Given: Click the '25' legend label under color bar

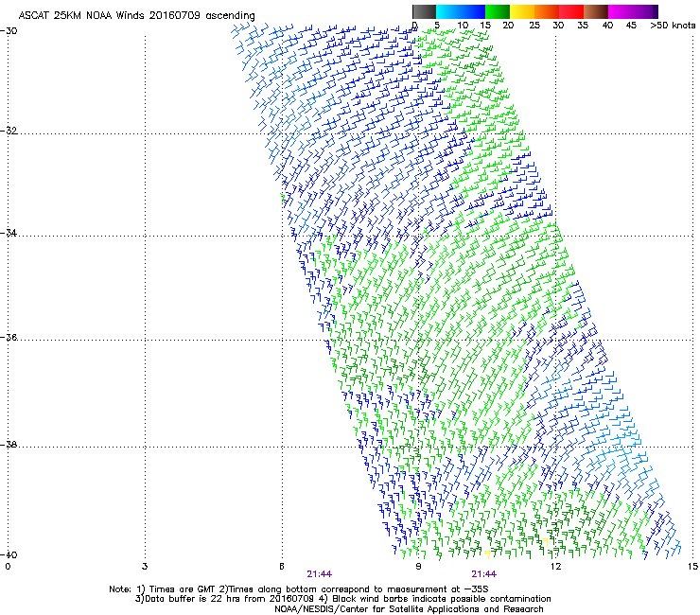Looking at the screenshot, I should (x=534, y=26).
